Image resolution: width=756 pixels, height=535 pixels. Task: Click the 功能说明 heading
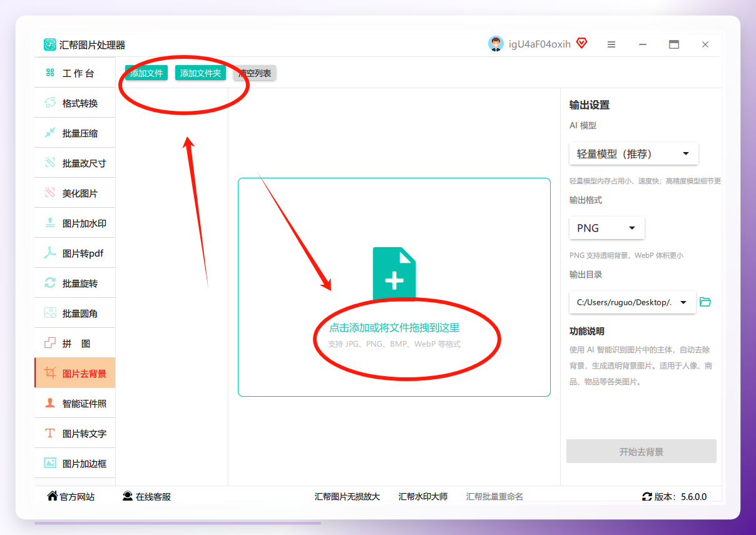[x=587, y=331]
